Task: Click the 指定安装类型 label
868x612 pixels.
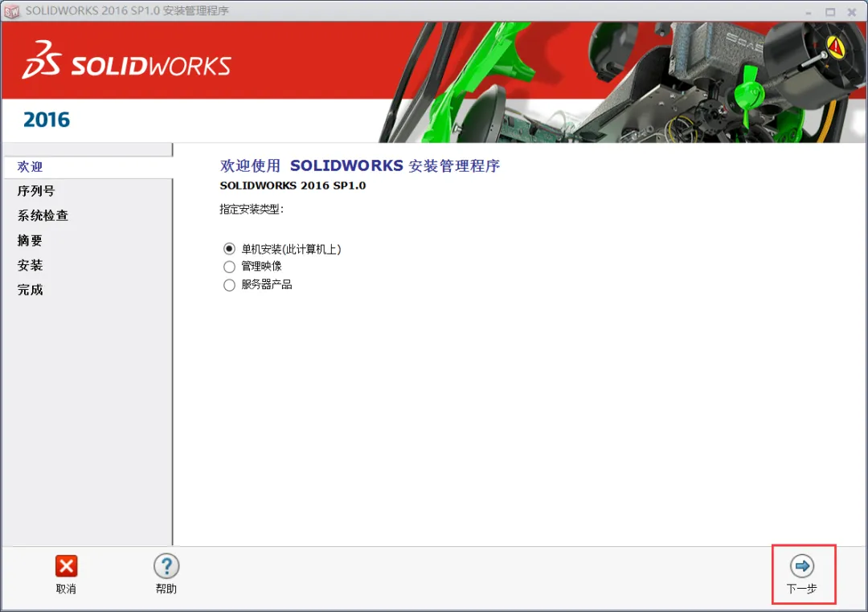Action: 252,209
